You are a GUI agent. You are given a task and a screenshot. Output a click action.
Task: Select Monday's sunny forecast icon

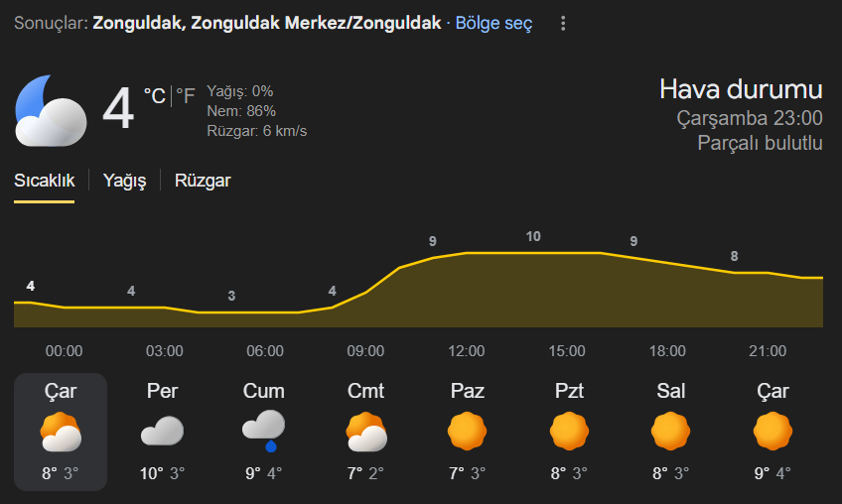point(570,432)
